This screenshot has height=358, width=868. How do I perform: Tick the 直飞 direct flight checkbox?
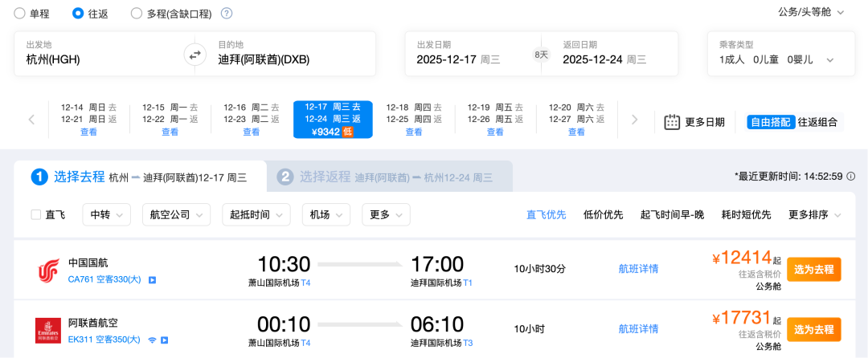36,214
